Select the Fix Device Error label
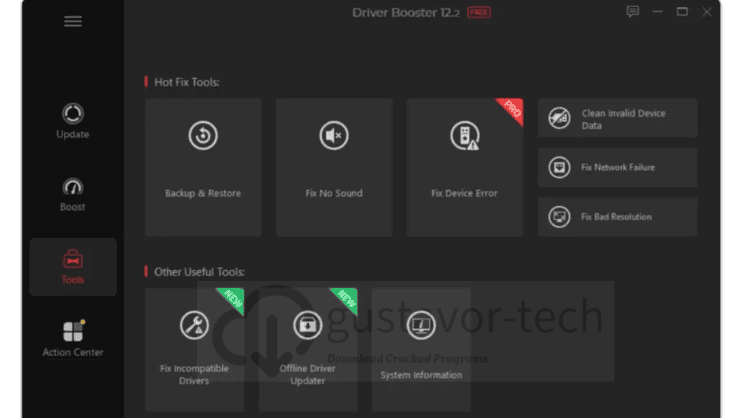The image size is (743, 418). click(464, 193)
